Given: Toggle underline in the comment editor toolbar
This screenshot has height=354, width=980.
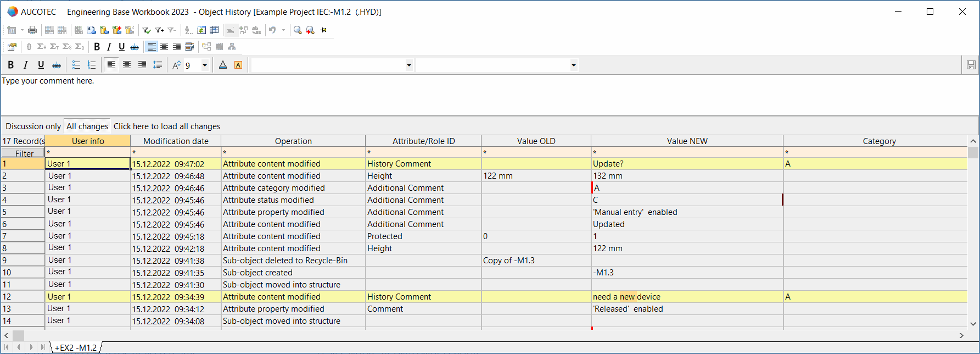Looking at the screenshot, I should tap(41, 65).
